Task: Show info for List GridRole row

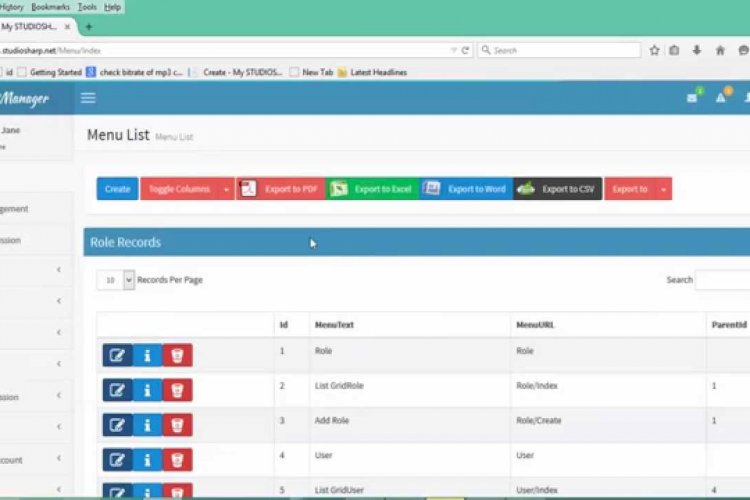Action: tap(147, 390)
